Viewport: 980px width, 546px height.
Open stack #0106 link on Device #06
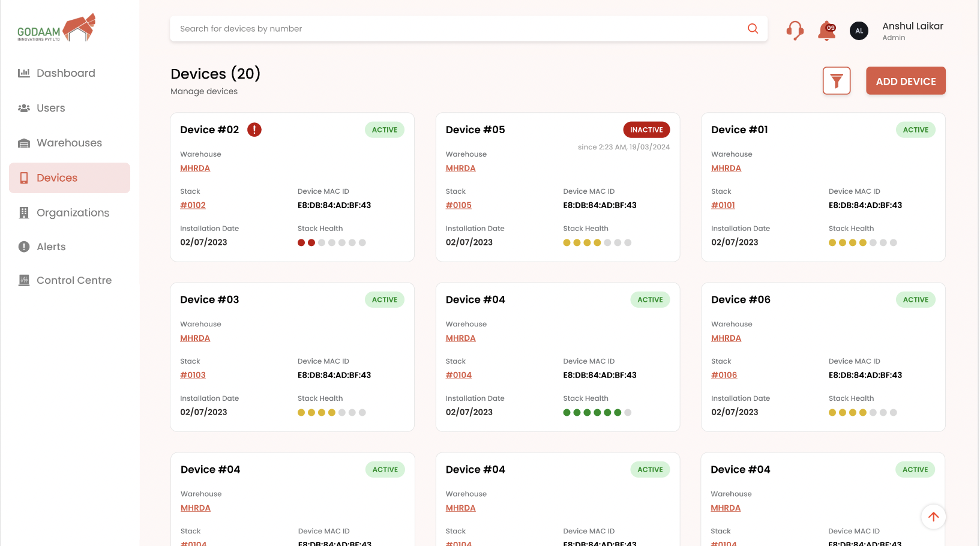(724, 375)
